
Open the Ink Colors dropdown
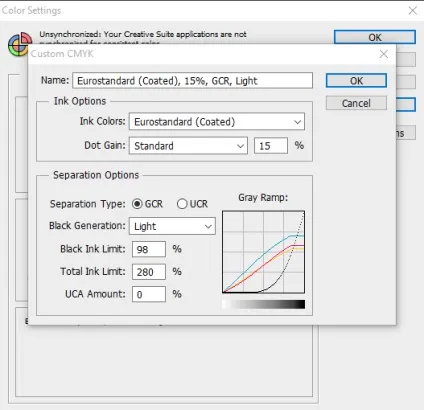(x=217, y=122)
